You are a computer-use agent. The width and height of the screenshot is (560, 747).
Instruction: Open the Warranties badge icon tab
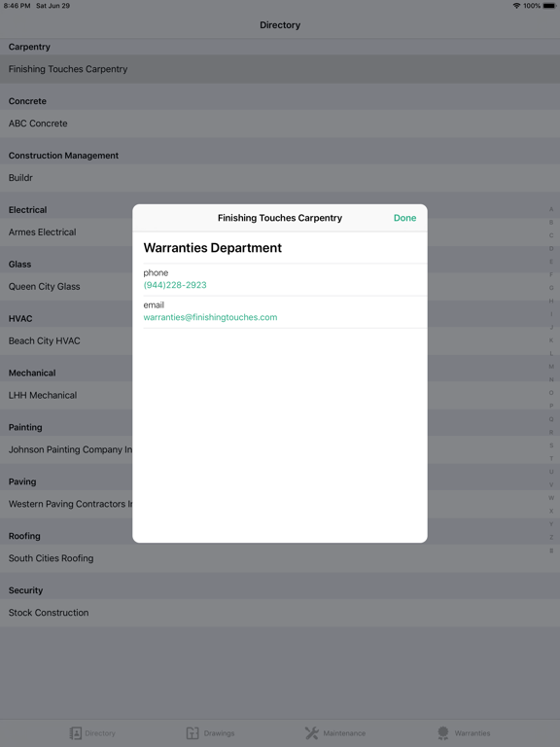(443, 733)
